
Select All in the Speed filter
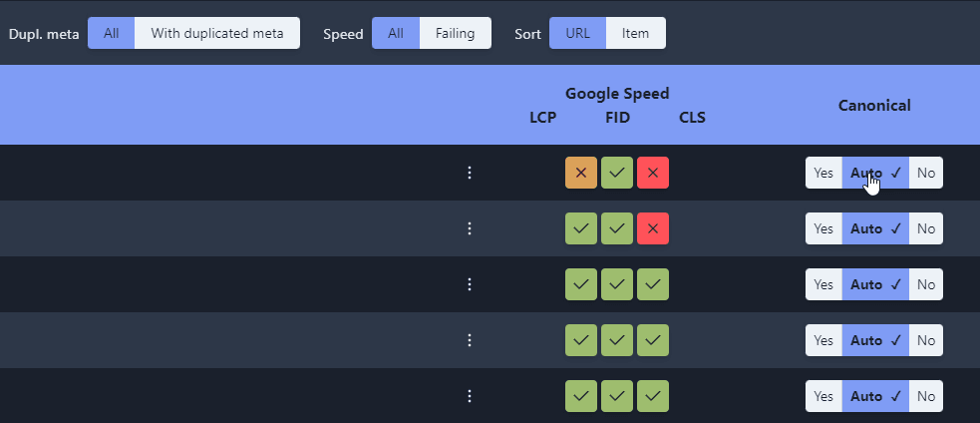click(x=396, y=33)
